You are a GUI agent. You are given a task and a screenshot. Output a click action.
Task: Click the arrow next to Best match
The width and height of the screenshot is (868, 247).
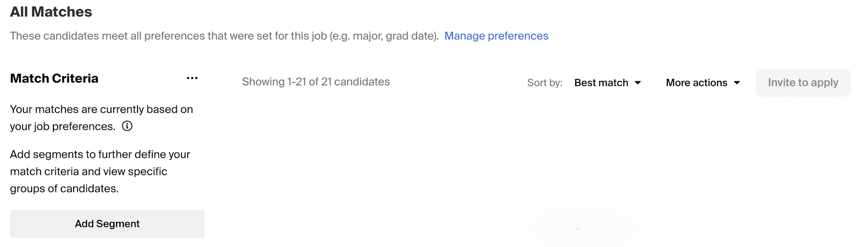[638, 83]
